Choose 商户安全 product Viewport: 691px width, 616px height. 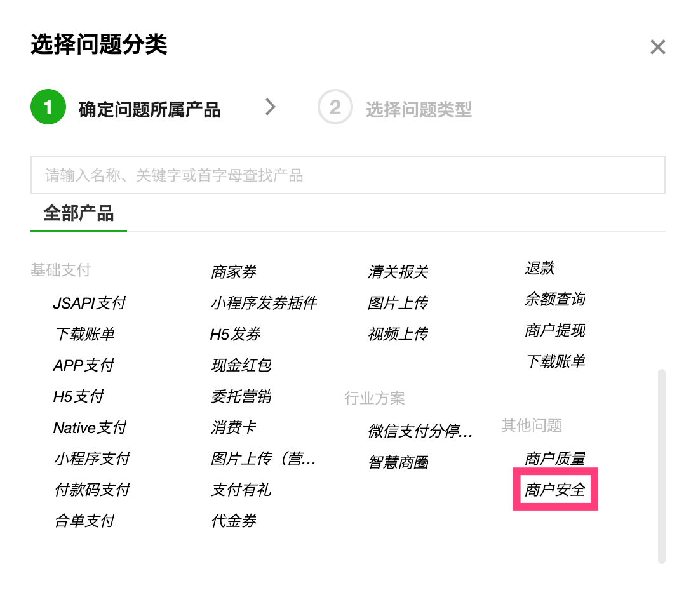tap(555, 490)
